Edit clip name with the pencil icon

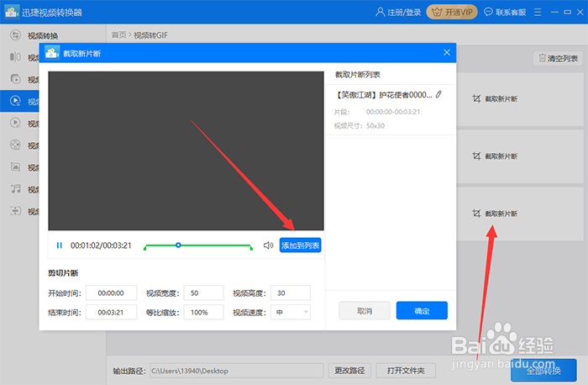[438, 94]
